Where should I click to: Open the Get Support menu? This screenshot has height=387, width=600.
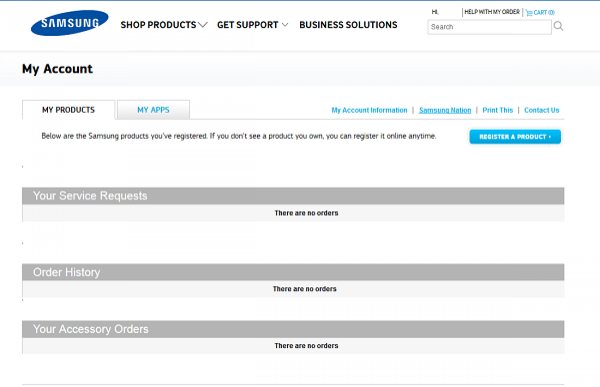pyautogui.click(x=248, y=25)
